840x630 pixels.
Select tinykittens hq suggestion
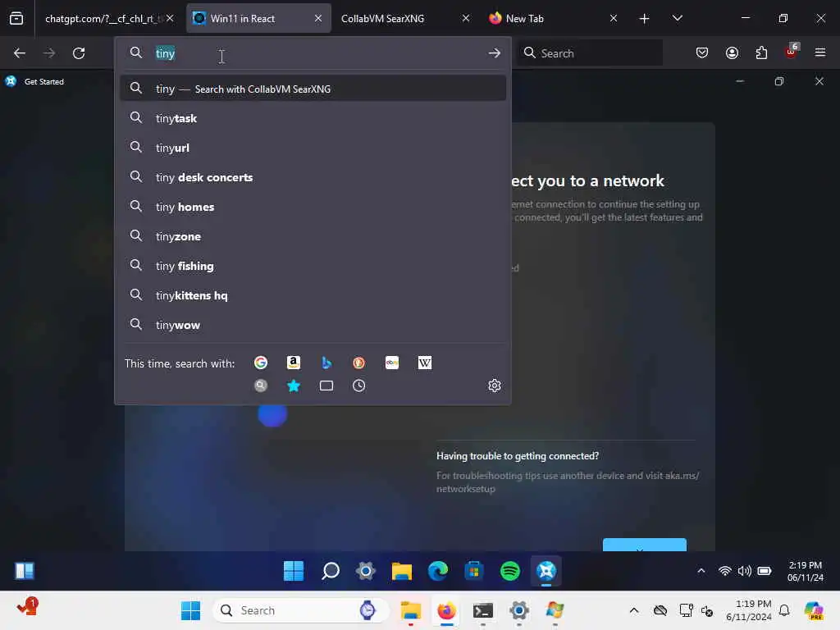pyautogui.click(x=313, y=295)
